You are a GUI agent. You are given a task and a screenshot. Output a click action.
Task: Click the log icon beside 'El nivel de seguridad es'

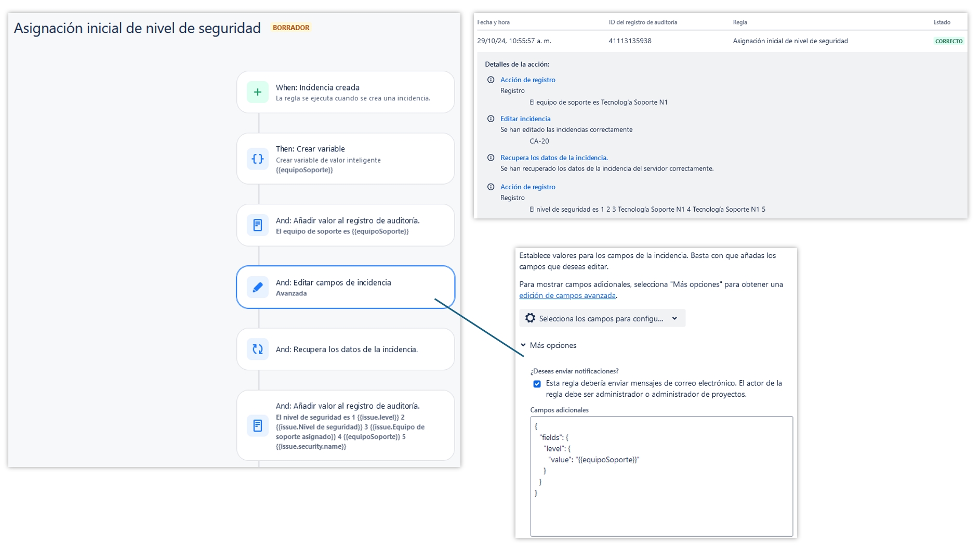(257, 425)
